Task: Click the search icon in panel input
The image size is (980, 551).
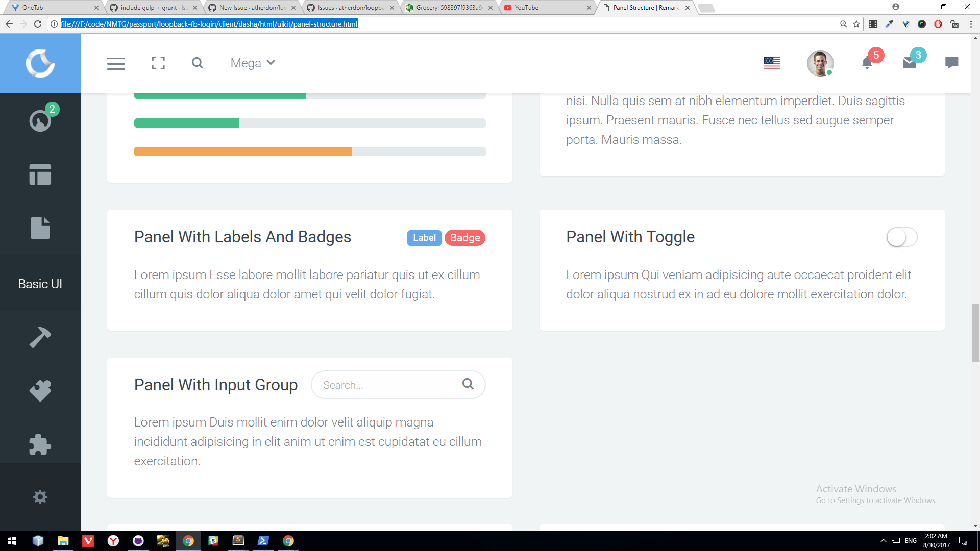Action: point(468,384)
